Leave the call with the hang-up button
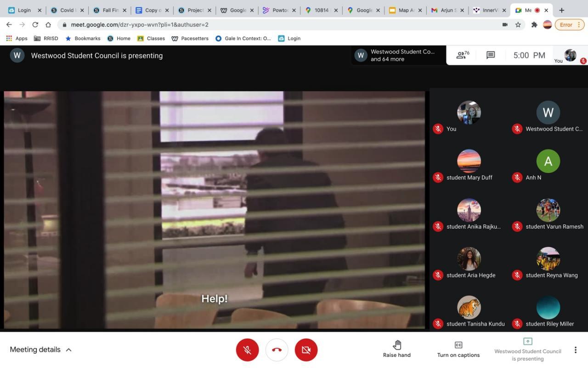 [x=277, y=350]
